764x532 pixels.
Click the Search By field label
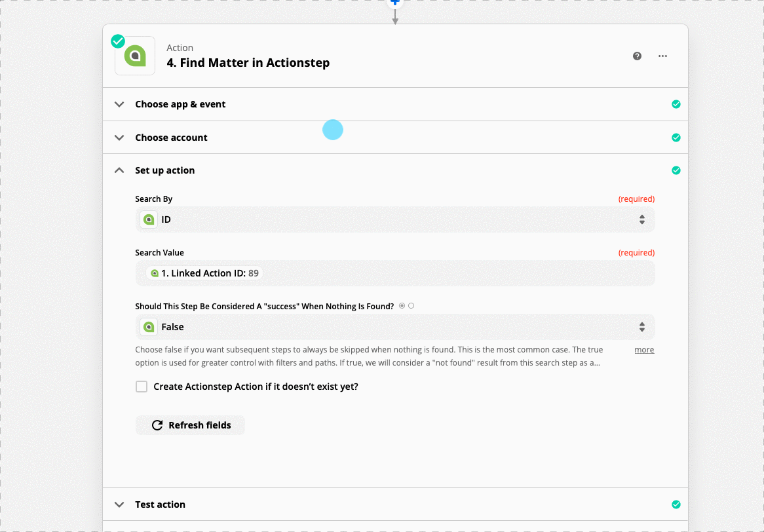click(x=153, y=199)
